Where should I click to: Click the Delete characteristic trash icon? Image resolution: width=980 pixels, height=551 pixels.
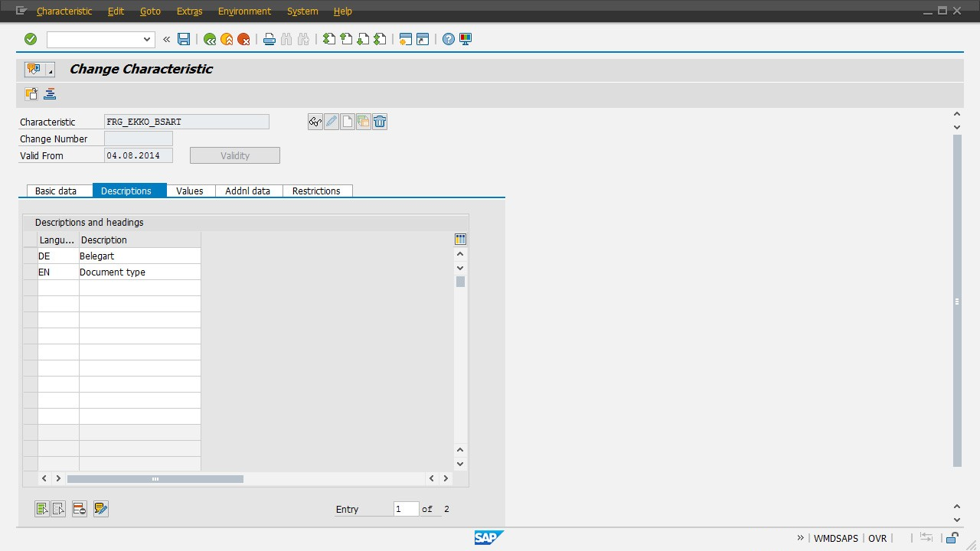[380, 122]
